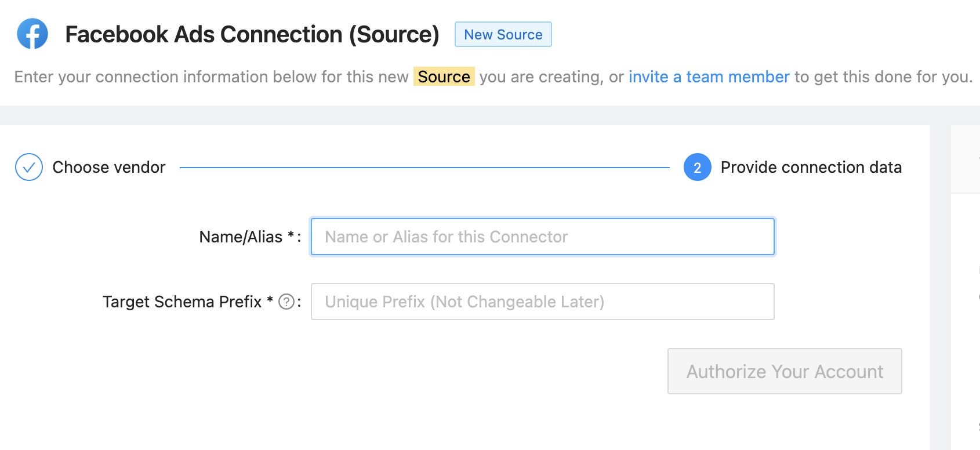Click the Name/Alias input field

click(542, 236)
